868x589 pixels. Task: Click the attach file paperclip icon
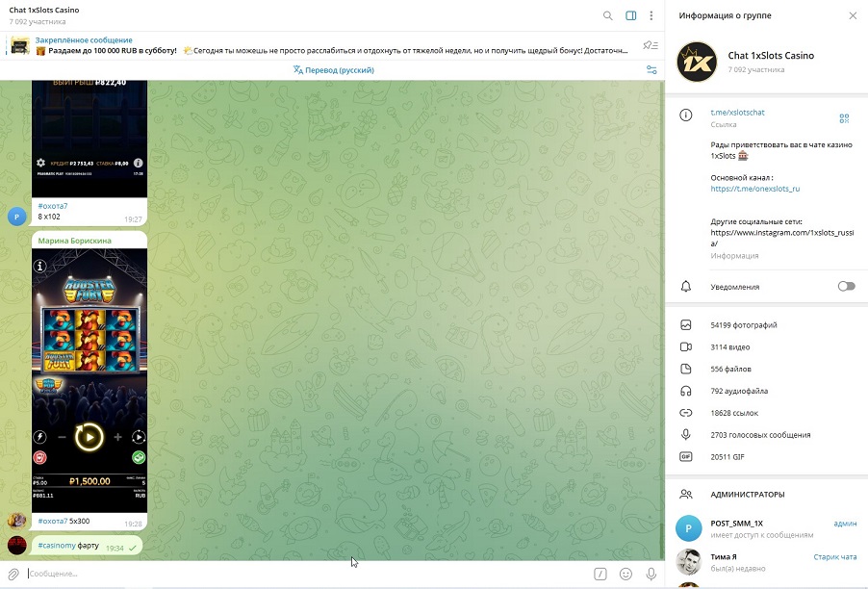coord(13,574)
